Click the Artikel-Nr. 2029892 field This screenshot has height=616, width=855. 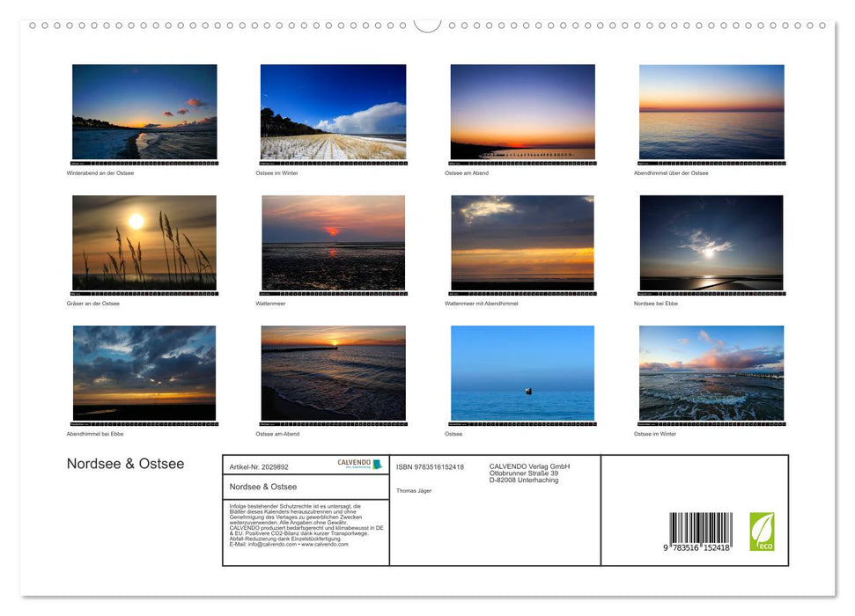(259, 466)
